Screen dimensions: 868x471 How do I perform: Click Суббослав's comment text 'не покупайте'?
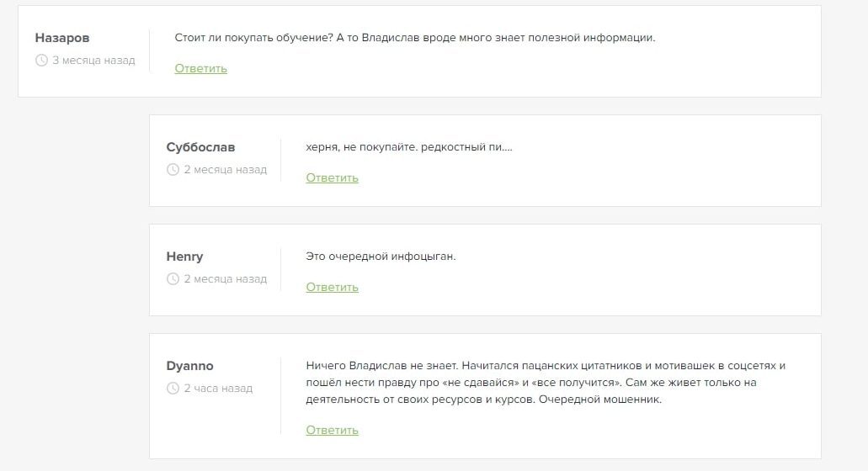click(380, 147)
